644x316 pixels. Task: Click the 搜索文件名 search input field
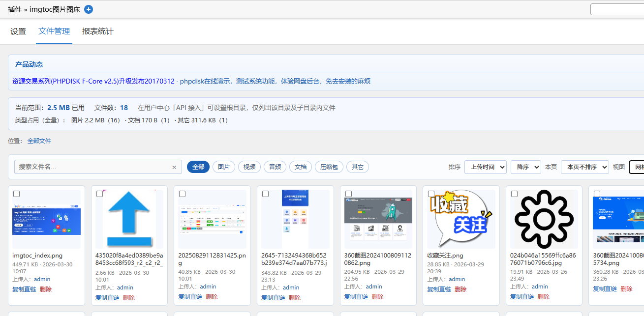tap(89, 167)
